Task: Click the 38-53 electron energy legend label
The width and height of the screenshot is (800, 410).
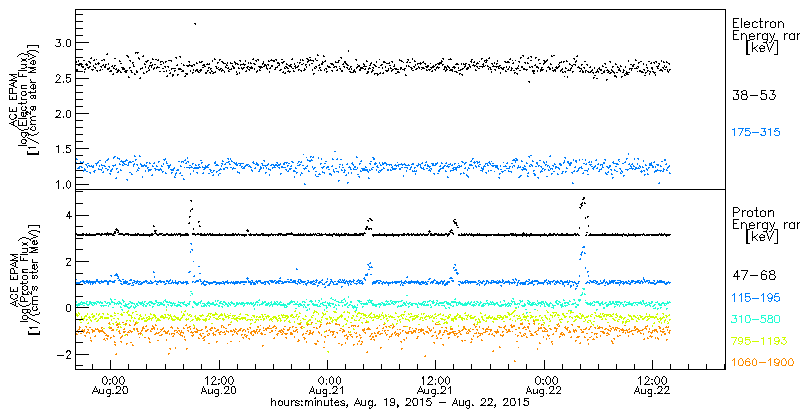Action: pyautogui.click(x=754, y=96)
